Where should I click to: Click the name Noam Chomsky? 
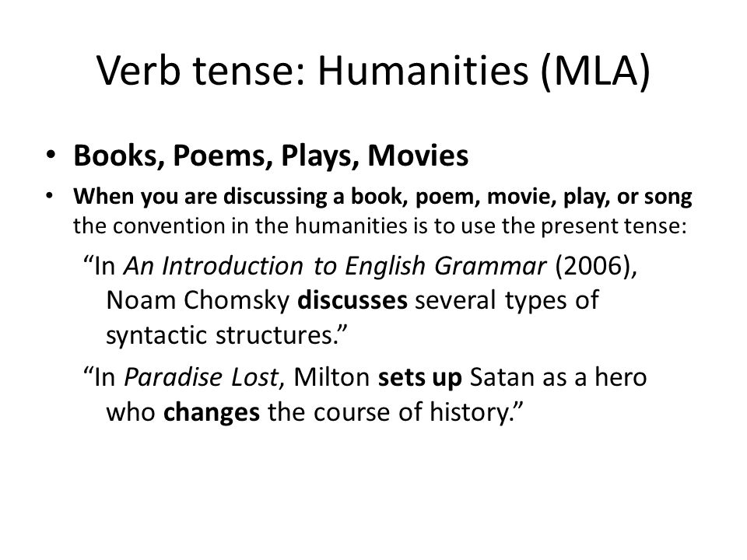pyautogui.click(x=198, y=300)
